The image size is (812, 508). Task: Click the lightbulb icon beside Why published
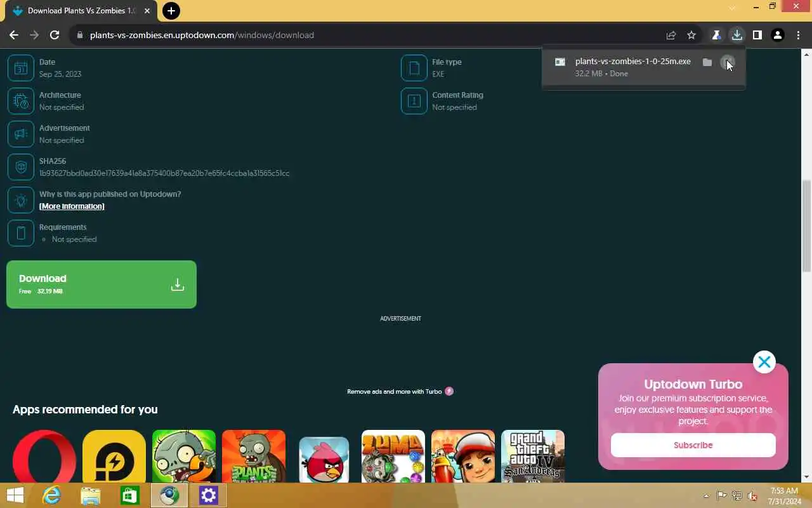(x=20, y=200)
